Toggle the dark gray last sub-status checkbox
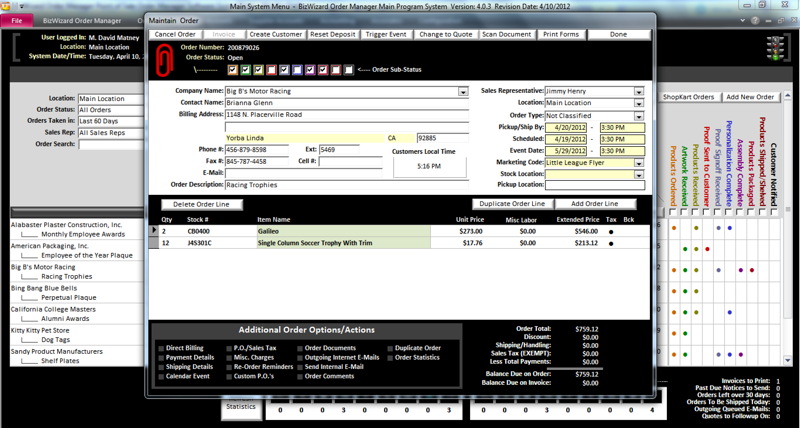This screenshot has width=800, height=428. point(348,70)
